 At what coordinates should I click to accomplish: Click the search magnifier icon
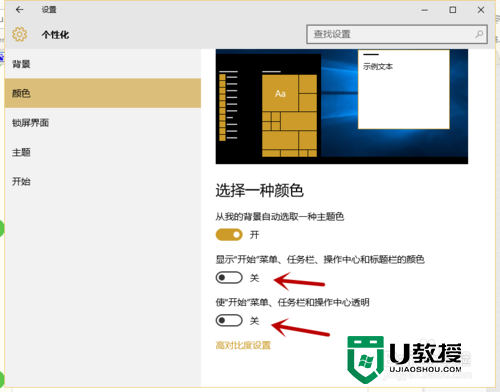479,34
